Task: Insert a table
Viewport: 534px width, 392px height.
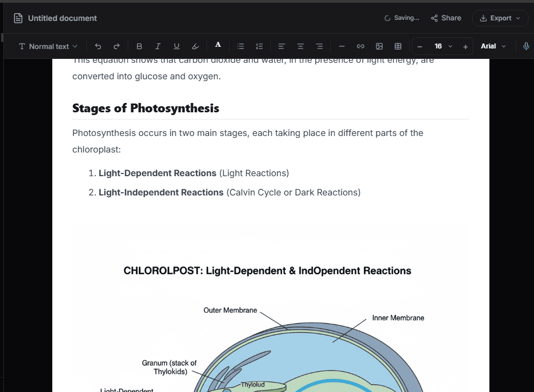Action: click(x=398, y=46)
